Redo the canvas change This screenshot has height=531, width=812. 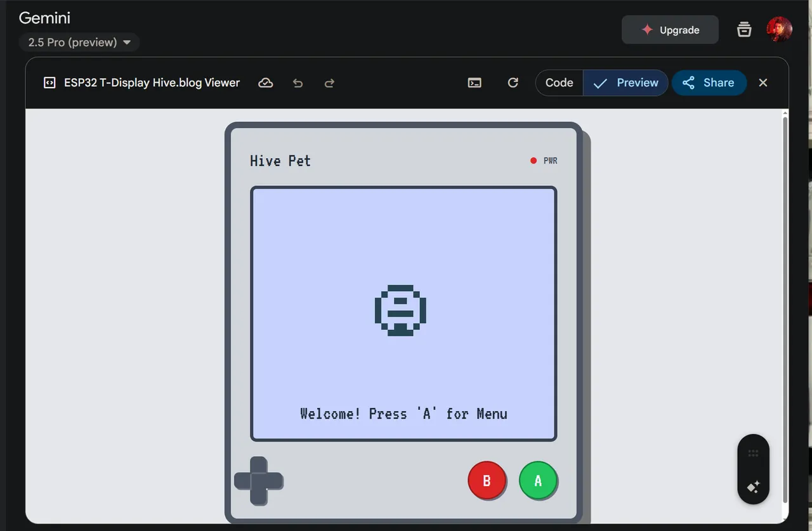(329, 83)
